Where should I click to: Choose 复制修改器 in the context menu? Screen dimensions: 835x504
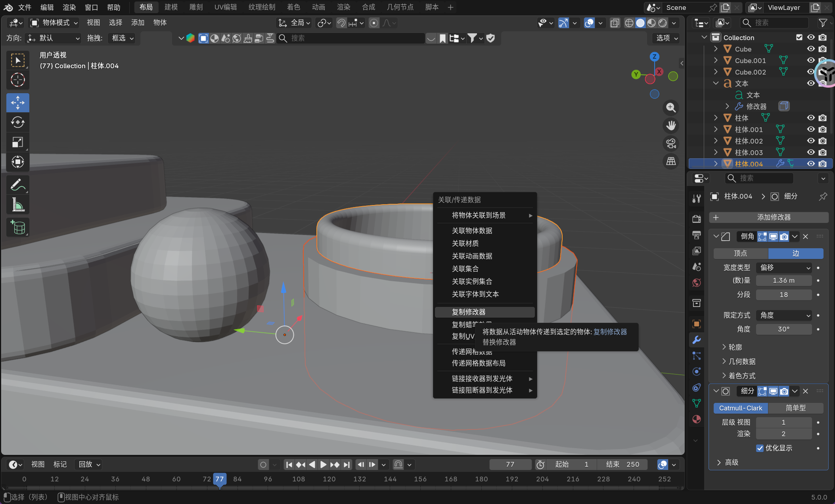(469, 312)
